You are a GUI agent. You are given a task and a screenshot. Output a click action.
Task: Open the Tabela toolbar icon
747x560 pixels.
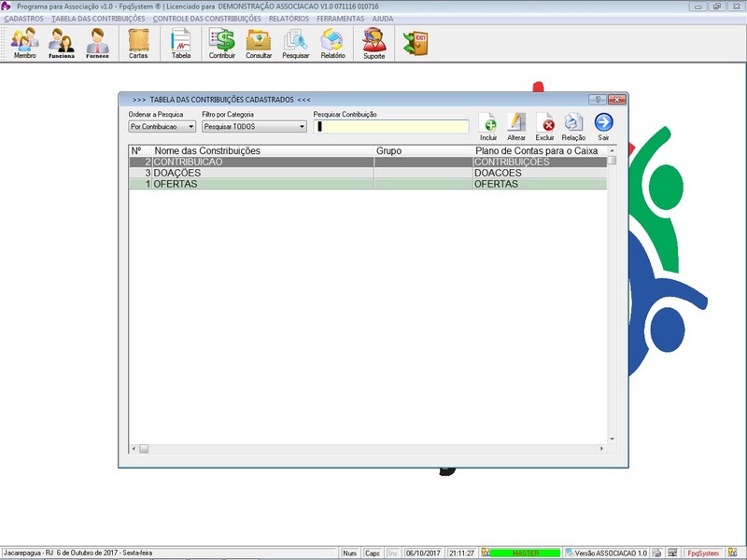(181, 43)
